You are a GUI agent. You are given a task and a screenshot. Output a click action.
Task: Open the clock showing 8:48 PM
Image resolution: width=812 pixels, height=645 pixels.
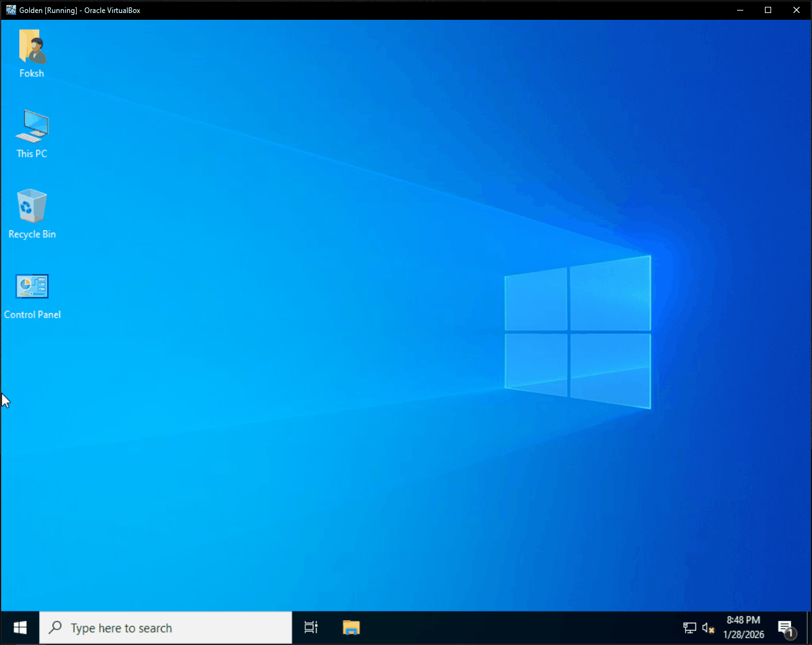(743, 627)
